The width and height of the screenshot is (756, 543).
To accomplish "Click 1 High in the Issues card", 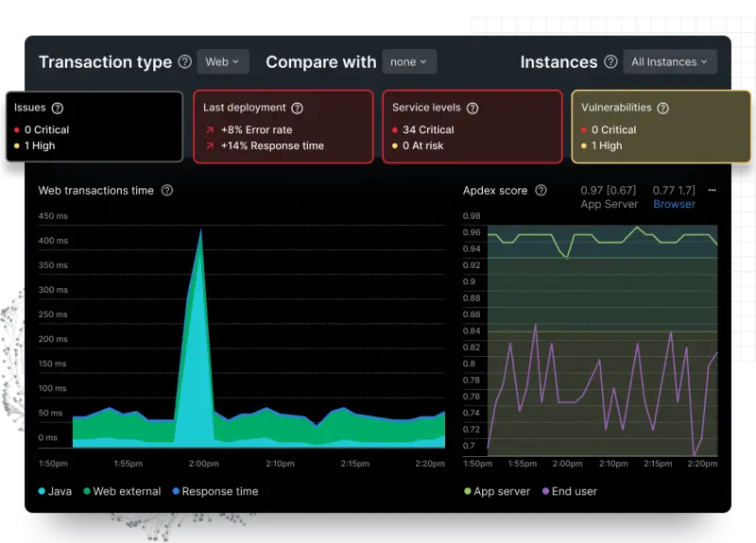I will 34,146.
